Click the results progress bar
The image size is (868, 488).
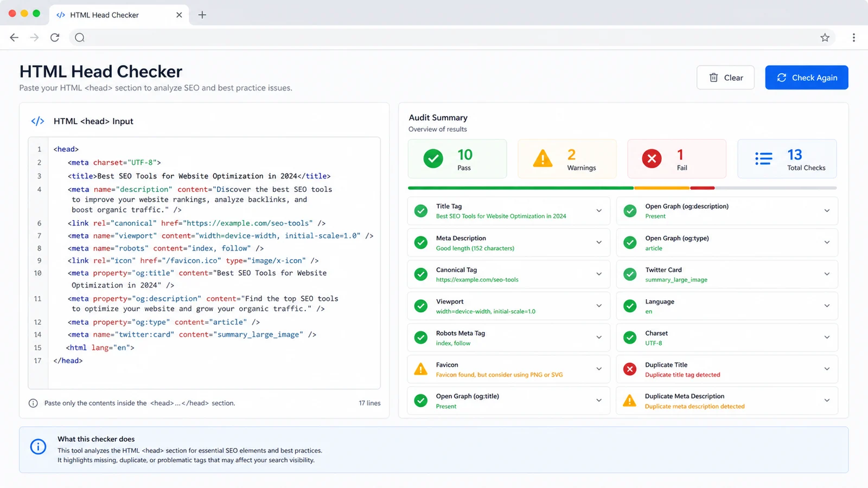(x=622, y=188)
